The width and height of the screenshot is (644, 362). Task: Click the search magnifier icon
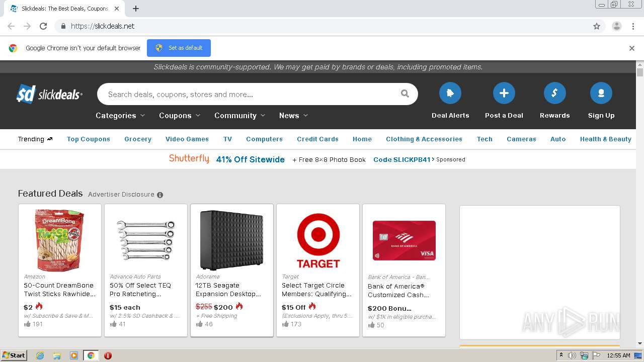point(405,94)
